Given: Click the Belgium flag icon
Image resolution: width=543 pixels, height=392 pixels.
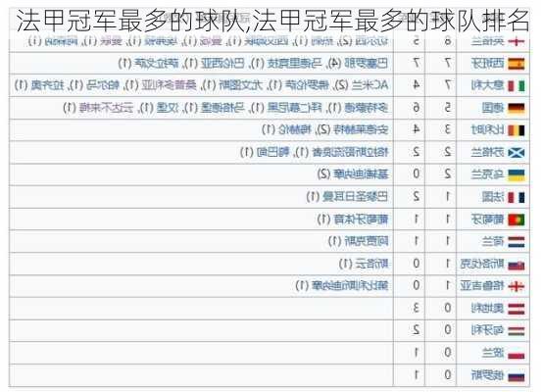Looking at the screenshot, I should [x=516, y=130].
